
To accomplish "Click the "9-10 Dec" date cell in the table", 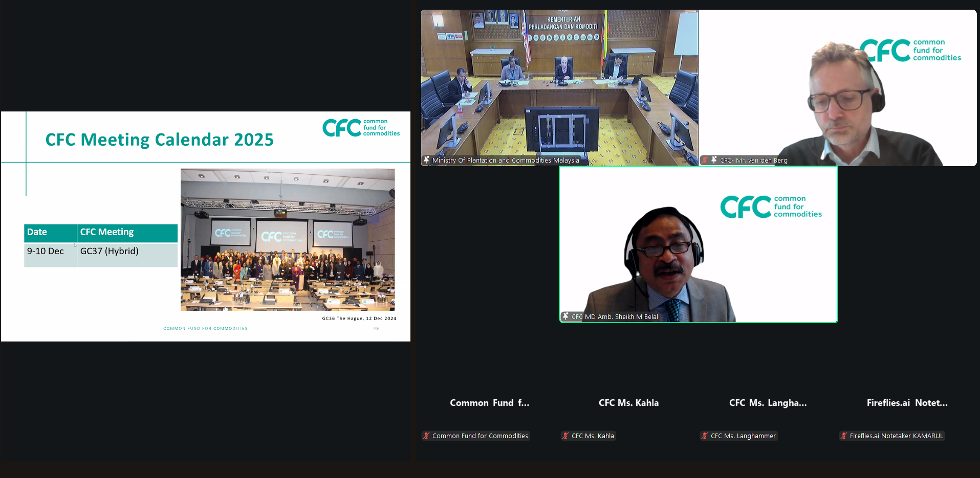I will [x=46, y=251].
